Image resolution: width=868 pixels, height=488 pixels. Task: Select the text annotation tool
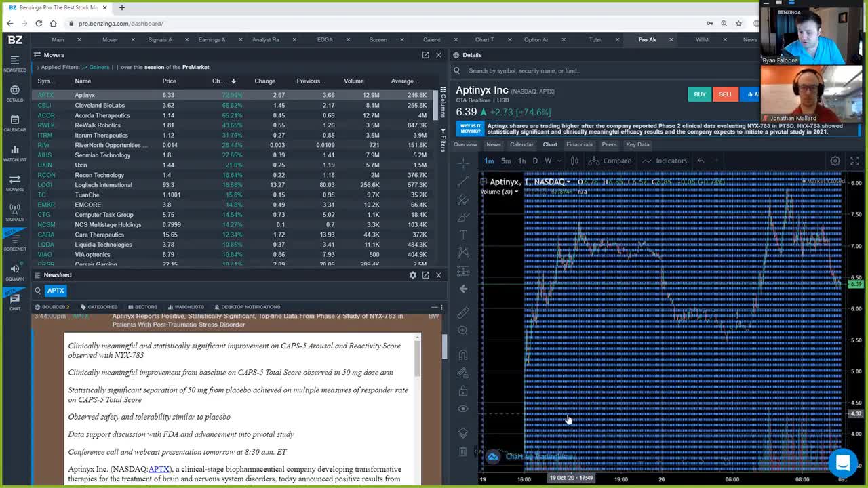coord(463,235)
